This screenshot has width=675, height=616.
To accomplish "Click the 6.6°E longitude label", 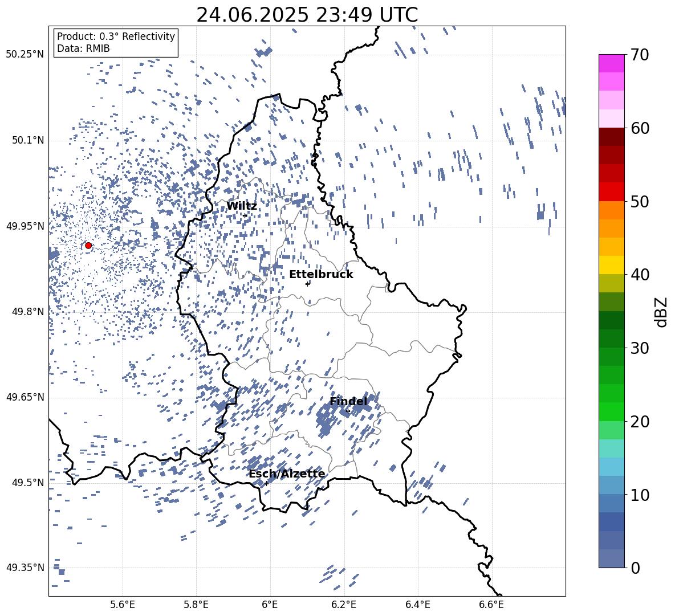I will [491, 605].
